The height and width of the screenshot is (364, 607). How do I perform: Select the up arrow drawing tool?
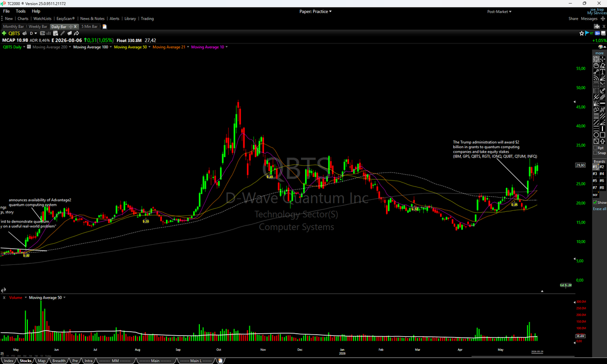[x=602, y=141]
